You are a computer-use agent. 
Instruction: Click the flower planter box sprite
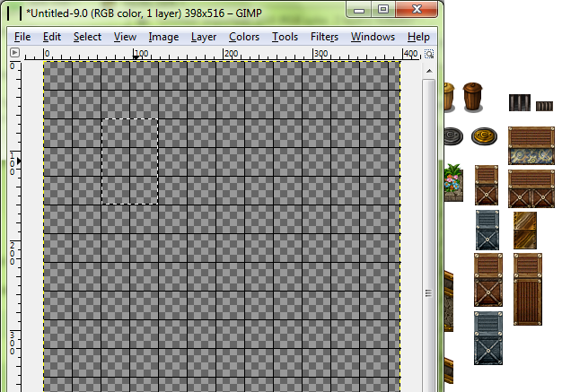pos(453,183)
